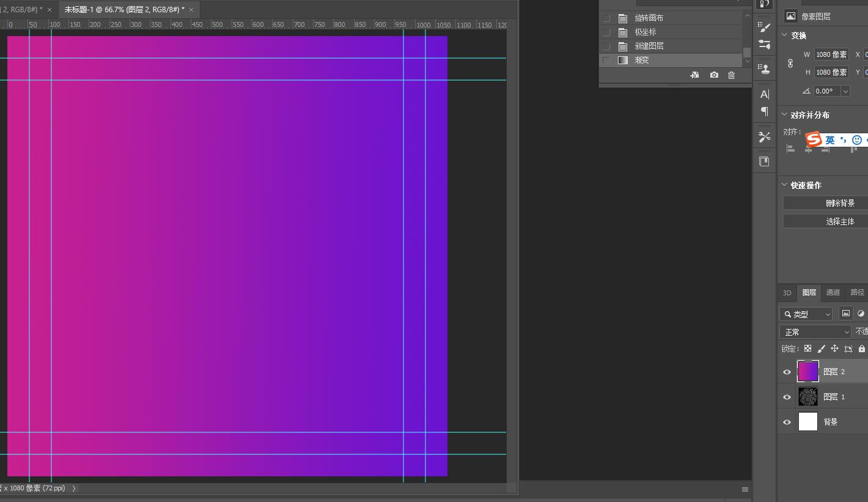
Task: Select the 极坐标 history state
Action: coord(671,32)
